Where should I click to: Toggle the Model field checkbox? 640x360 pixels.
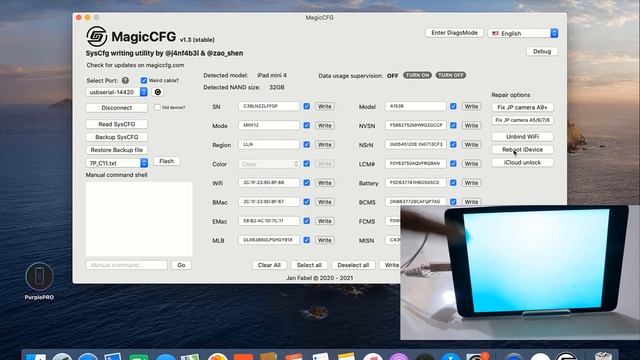[x=453, y=106]
